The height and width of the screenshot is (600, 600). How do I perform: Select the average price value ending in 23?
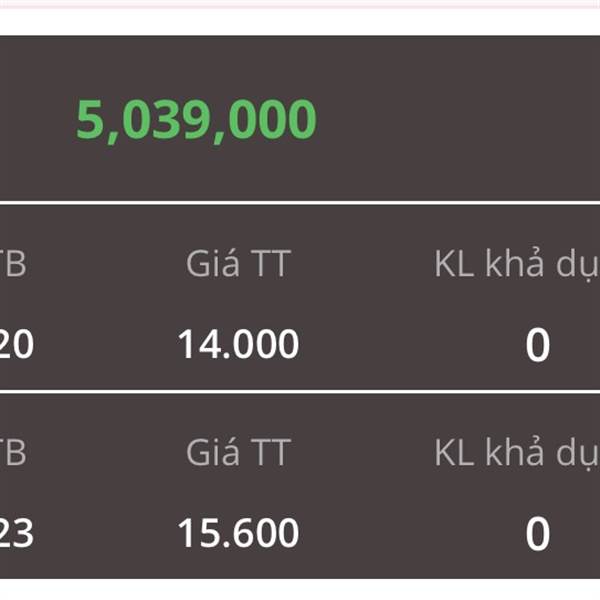click(16, 533)
